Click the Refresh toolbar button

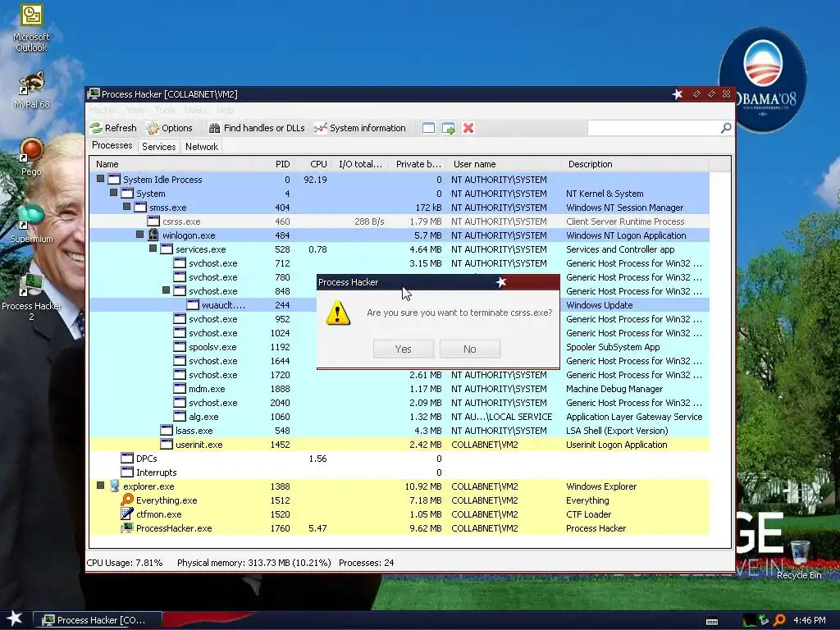click(113, 128)
